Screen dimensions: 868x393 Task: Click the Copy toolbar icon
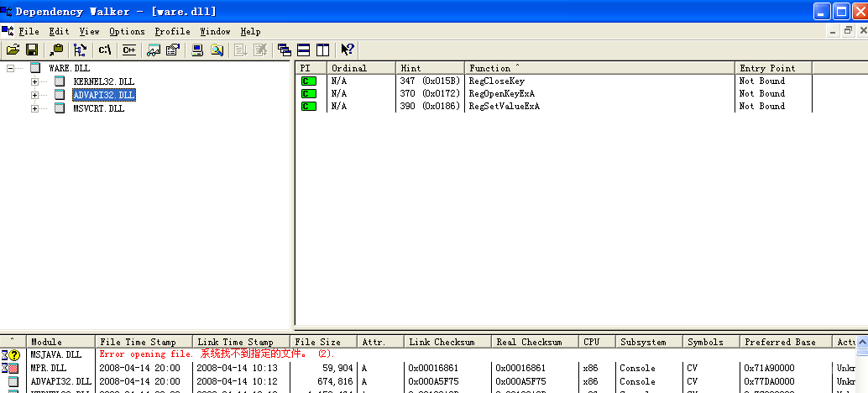[56, 50]
